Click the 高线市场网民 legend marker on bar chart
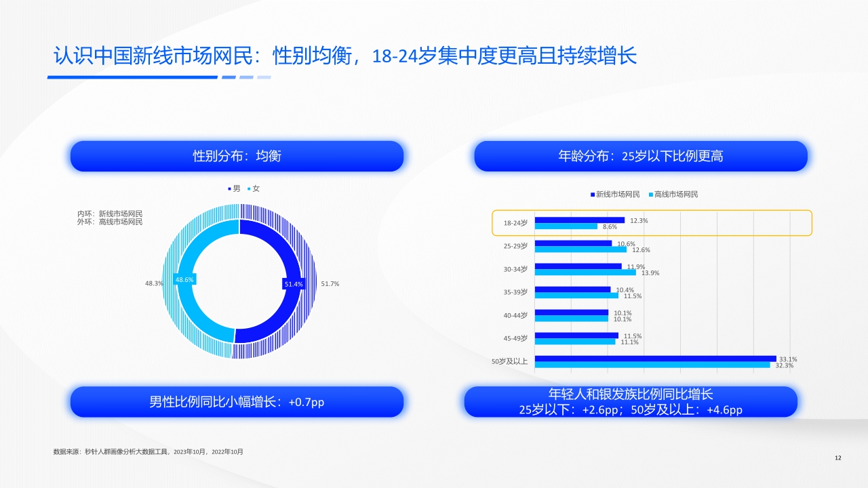 tap(651, 194)
